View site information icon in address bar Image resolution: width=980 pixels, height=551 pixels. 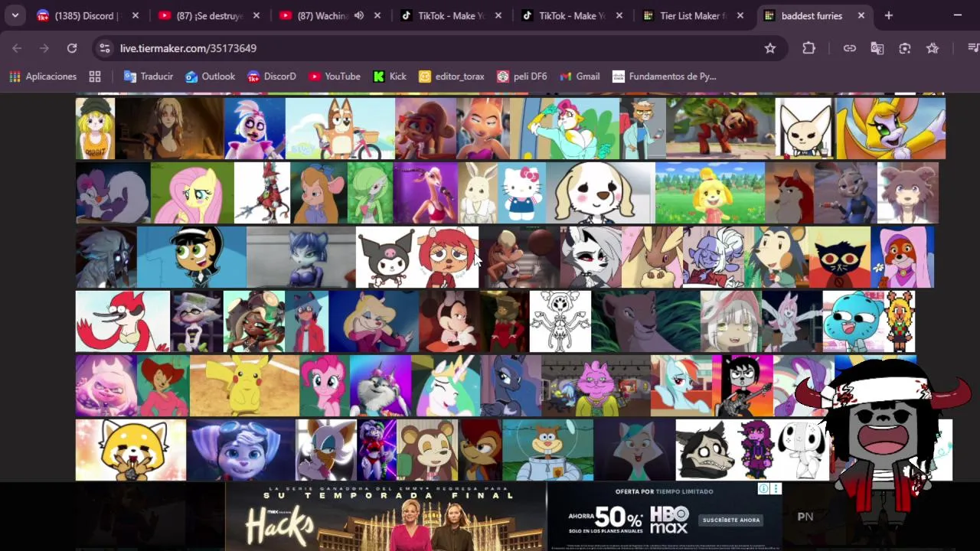pyautogui.click(x=105, y=48)
